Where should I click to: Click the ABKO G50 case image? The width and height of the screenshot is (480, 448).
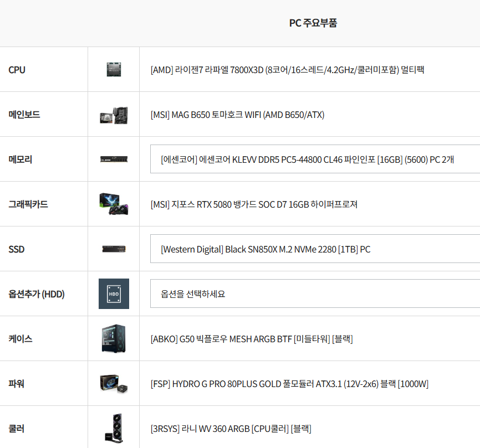(114, 339)
